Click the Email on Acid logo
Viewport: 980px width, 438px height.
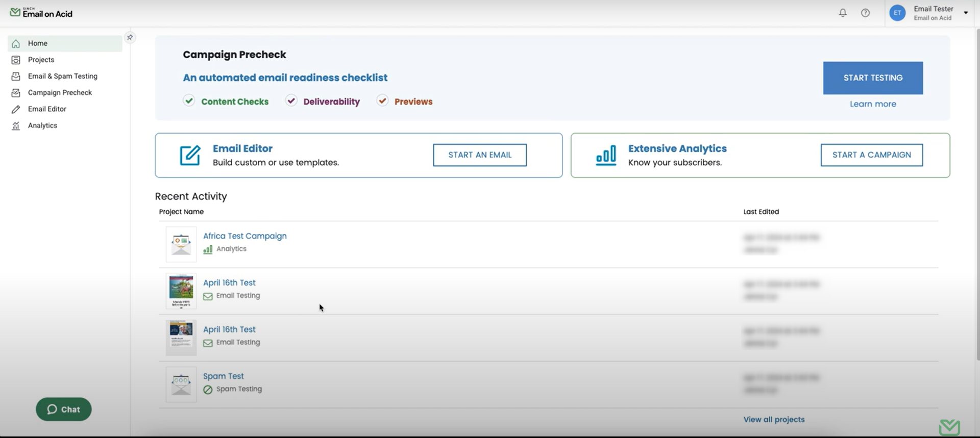point(42,13)
